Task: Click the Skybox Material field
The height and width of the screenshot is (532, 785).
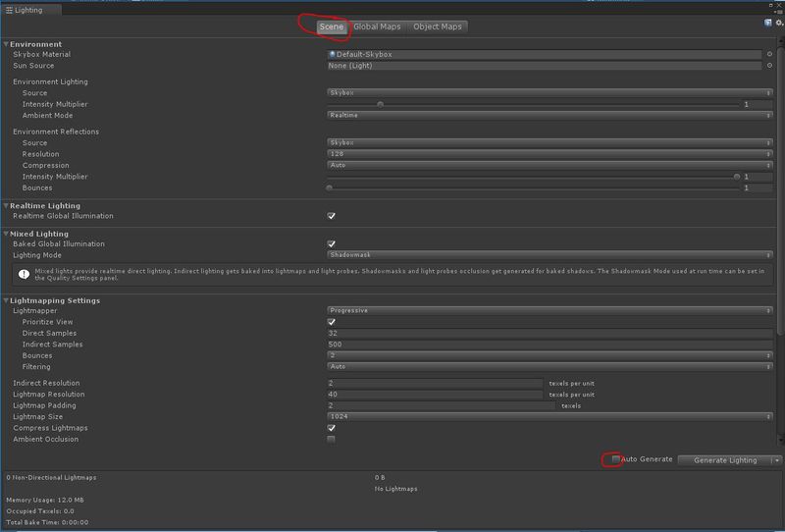Action: tap(545, 54)
